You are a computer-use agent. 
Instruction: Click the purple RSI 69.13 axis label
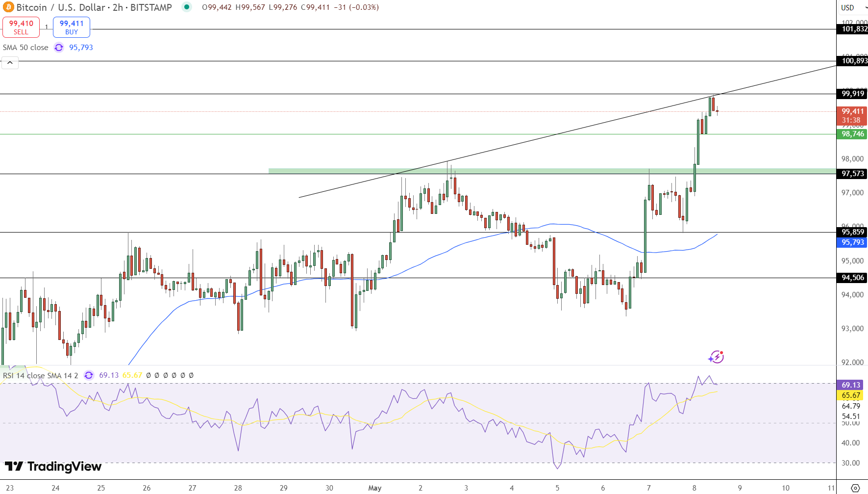tap(850, 385)
